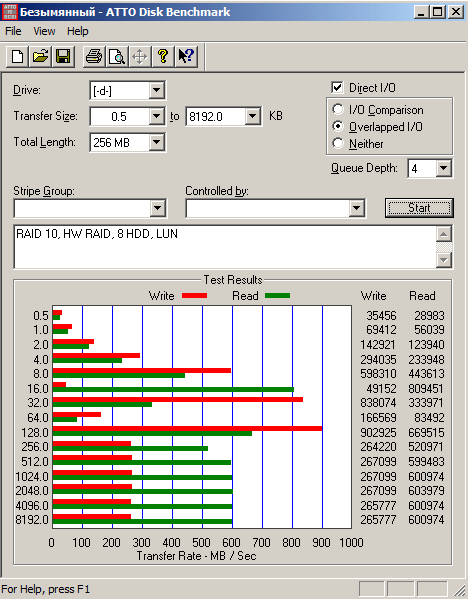Expand the Total Length dropdown
This screenshot has height=599, width=468.
[156, 142]
